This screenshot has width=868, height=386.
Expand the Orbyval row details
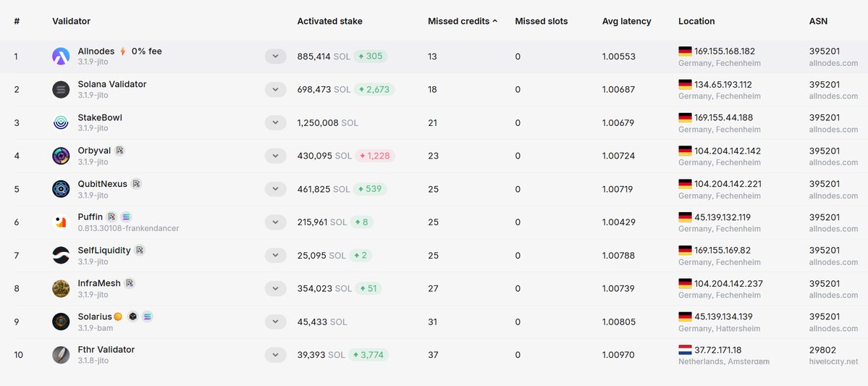(276, 156)
